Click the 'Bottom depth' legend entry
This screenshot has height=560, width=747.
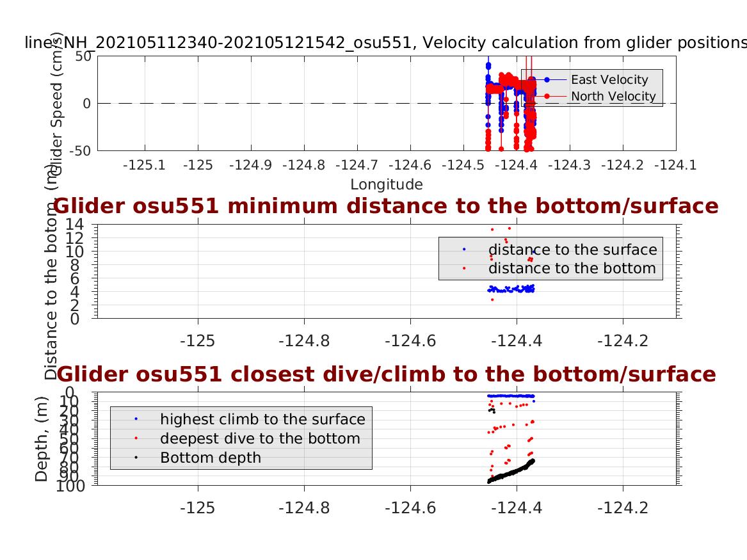click(x=211, y=458)
